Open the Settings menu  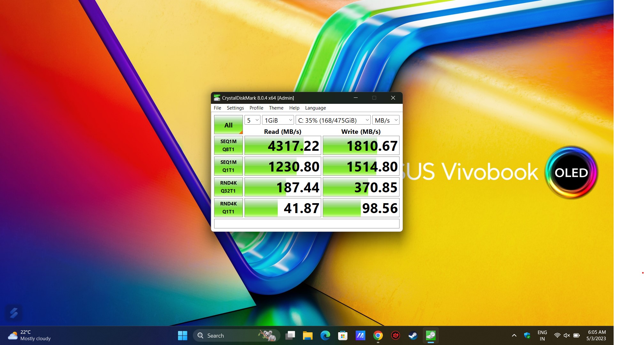tap(235, 108)
